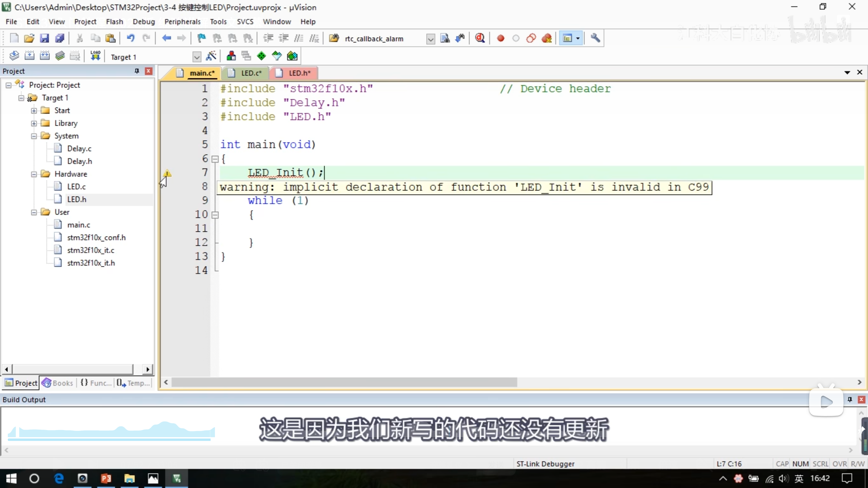868x488 pixels.
Task: Open the Peripherals menu
Action: (182, 22)
